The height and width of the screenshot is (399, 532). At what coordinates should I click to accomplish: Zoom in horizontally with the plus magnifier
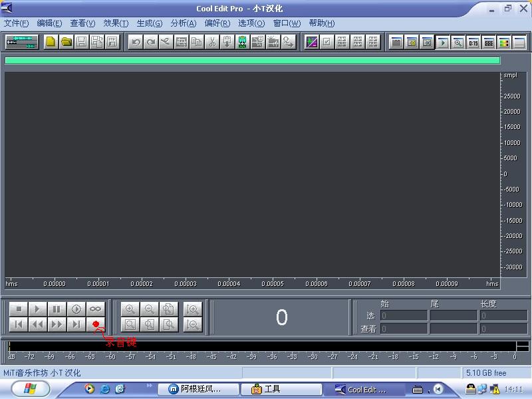(x=130, y=309)
